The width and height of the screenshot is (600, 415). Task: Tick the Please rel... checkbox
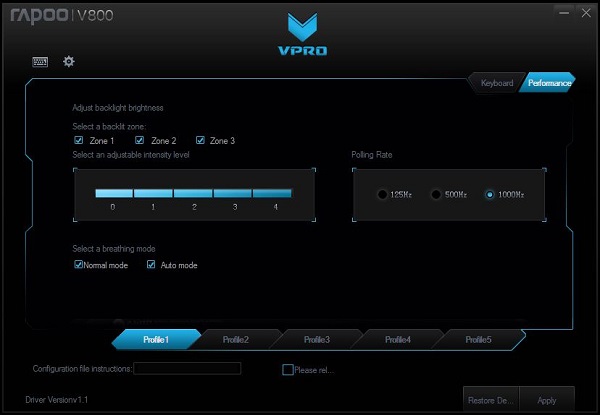pyautogui.click(x=288, y=369)
